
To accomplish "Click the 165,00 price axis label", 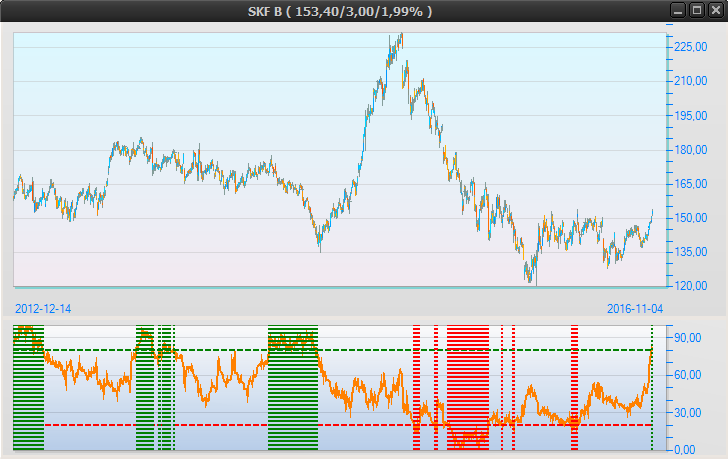I will tap(691, 184).
